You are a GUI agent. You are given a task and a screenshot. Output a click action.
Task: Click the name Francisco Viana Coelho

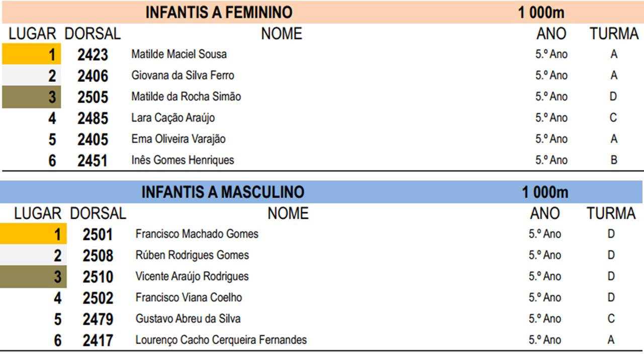(189, 297)
